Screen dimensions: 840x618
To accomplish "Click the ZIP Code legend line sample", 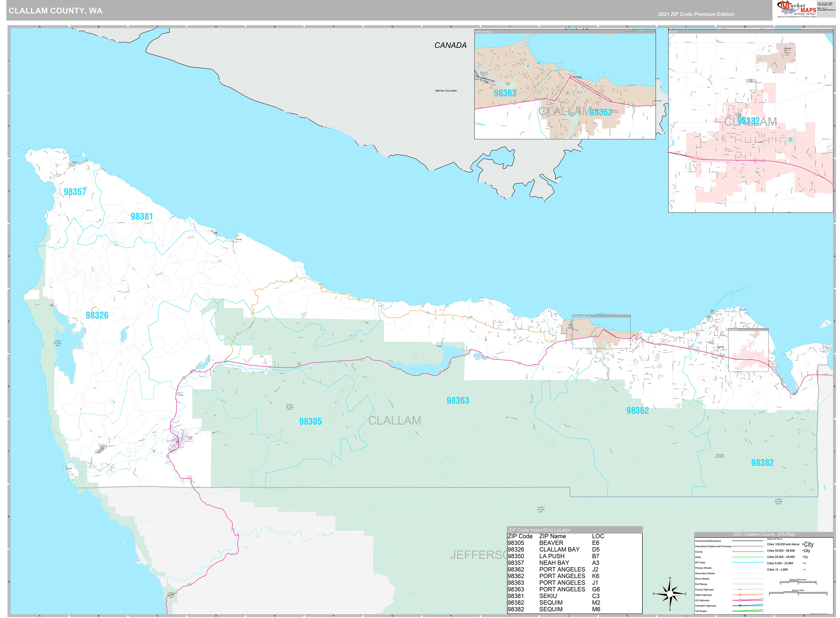I will (745, 563).
